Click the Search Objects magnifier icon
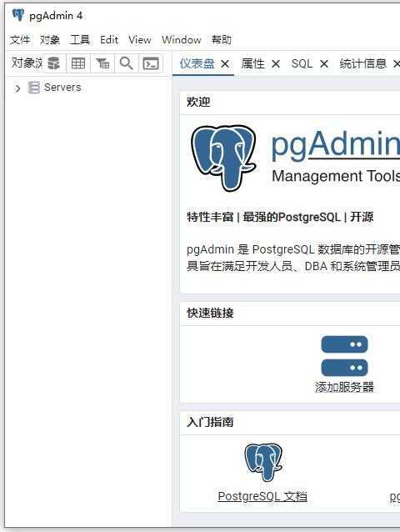 127,63
